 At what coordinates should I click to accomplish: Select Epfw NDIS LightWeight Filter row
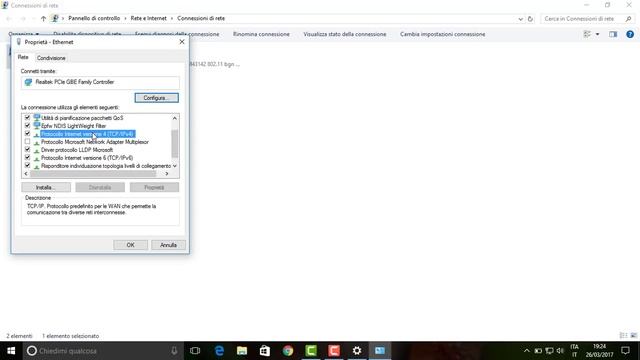73,126
